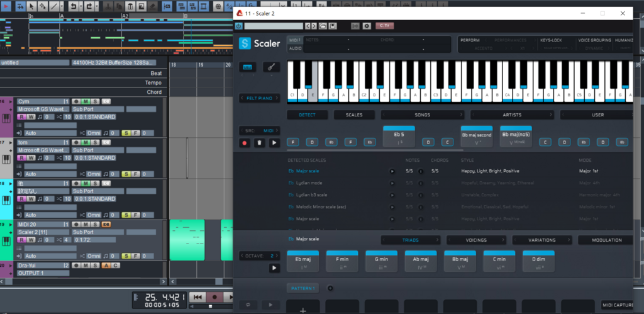Screen dimensions: 644x314
Task: Click the preset name field in Scaler header
Action: 274,26
